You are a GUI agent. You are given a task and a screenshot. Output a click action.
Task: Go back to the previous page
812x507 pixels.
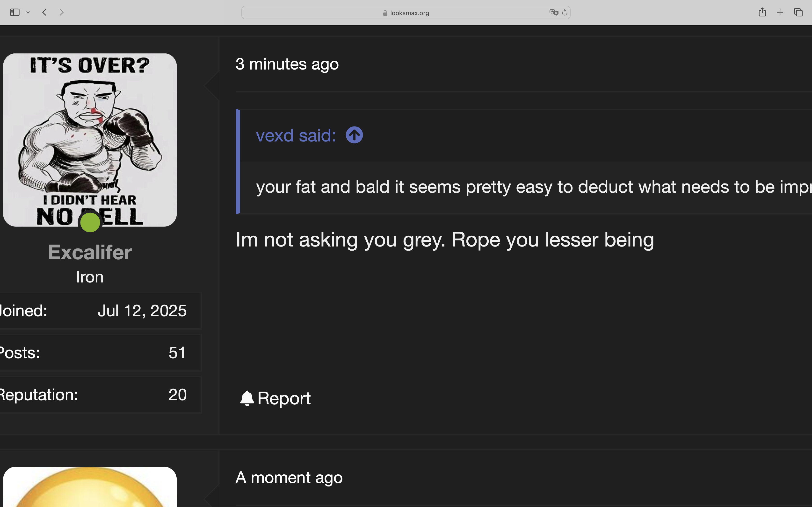coord(44,12)
